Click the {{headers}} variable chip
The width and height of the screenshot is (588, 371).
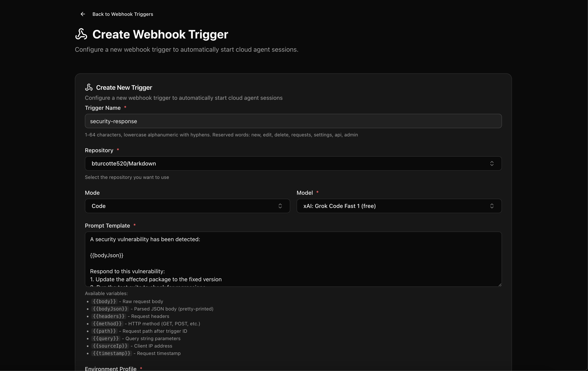click(x=109, y=316)
